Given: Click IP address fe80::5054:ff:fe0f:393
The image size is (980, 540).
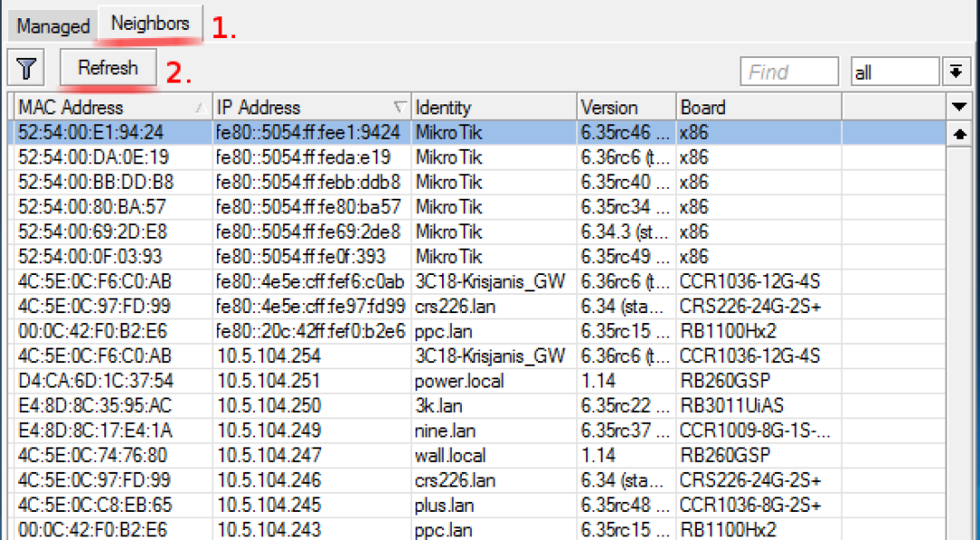Looking at the screenshot, I should click(x=300, y=256).
